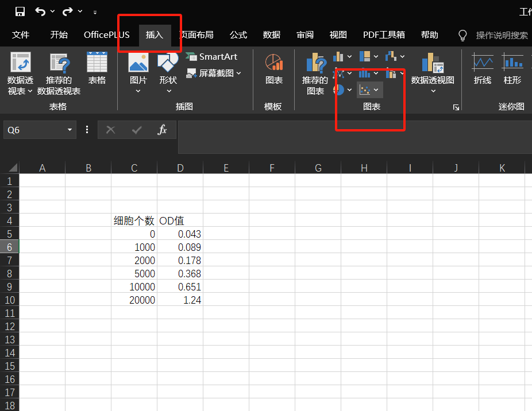Click the pie chart icon
Image resolution: width=532 pixels, height=411 pixels.
click(x=338, y=90)
